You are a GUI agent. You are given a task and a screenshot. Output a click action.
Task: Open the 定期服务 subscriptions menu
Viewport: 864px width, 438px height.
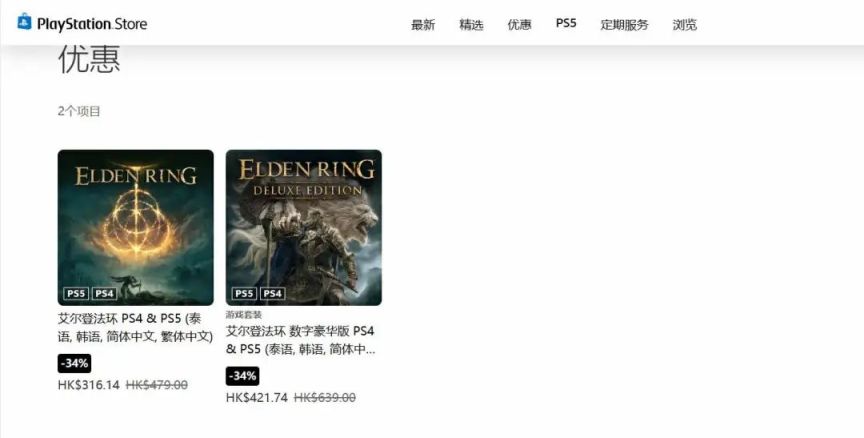624,25
